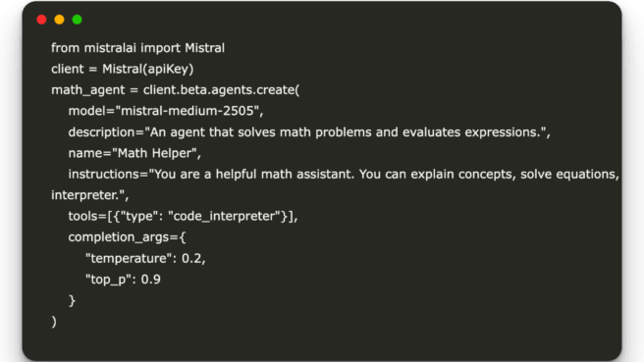This screenshot has height=362, width=644.
Task: Click the red close window dot
Action: tap(41, 20)
